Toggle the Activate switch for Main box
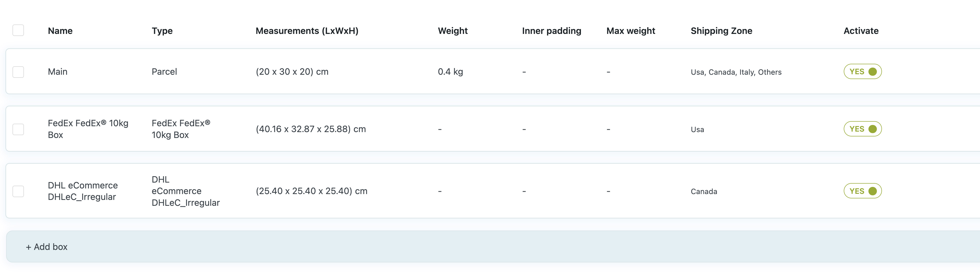The width and height of the screenshot is (980, 280). [862, 71]
